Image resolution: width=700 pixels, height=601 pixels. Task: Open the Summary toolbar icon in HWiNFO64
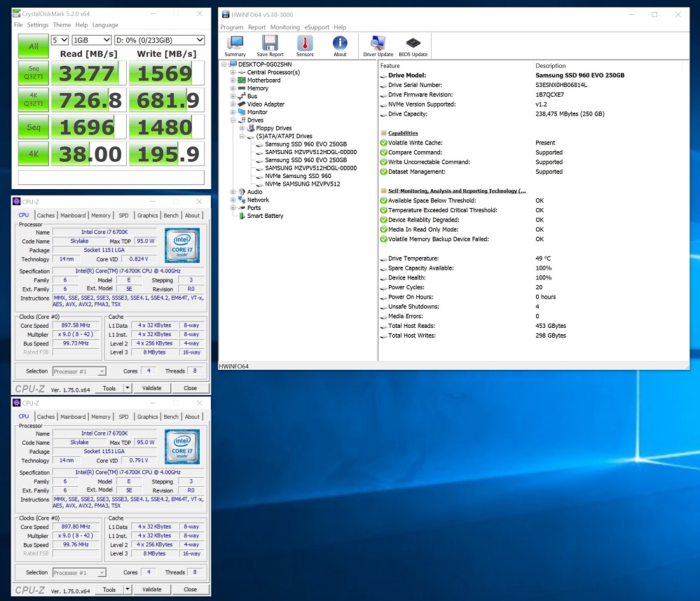(x=235, y=45)
